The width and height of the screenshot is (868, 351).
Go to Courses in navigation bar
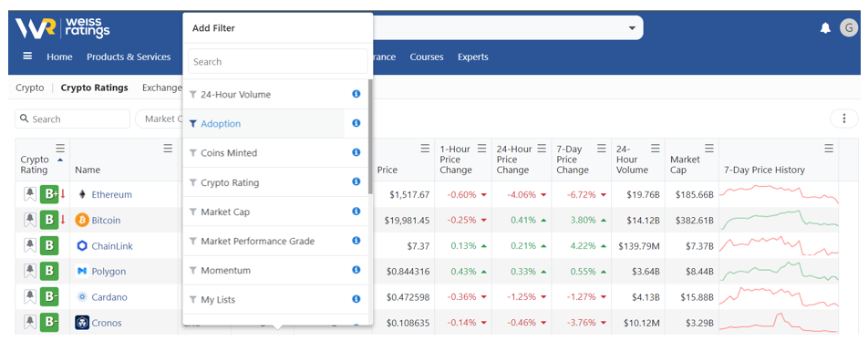click(x=427, y=57)
